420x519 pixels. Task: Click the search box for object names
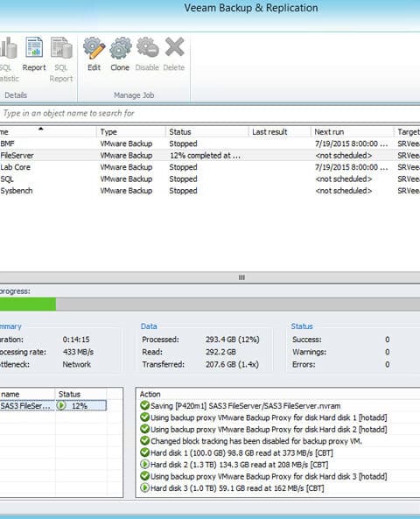coord(210,114)
